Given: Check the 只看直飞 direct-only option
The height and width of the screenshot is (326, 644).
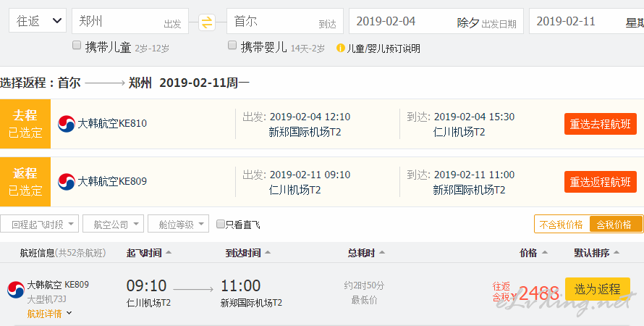Looking at the screenshot, I should (221, 225).
